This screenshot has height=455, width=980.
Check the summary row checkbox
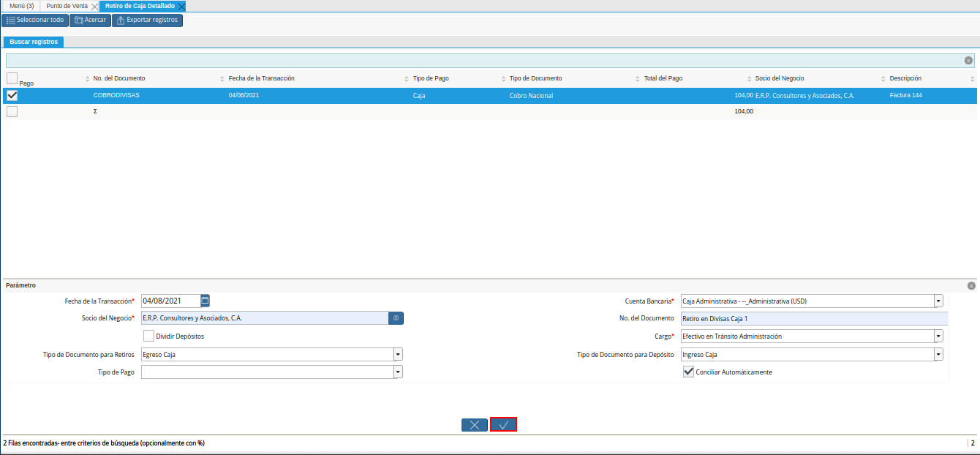coord(12,111)
